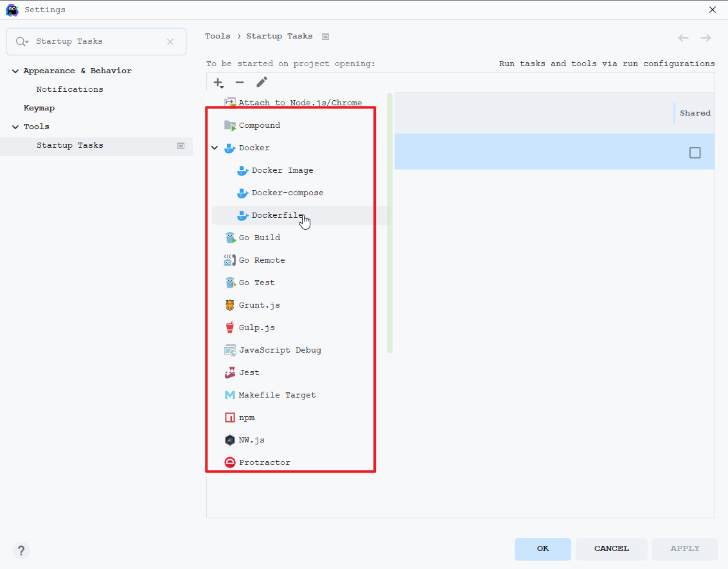Select the Protractor label
The height and width of the screenshot is (569, 728).
coord(265,463)
